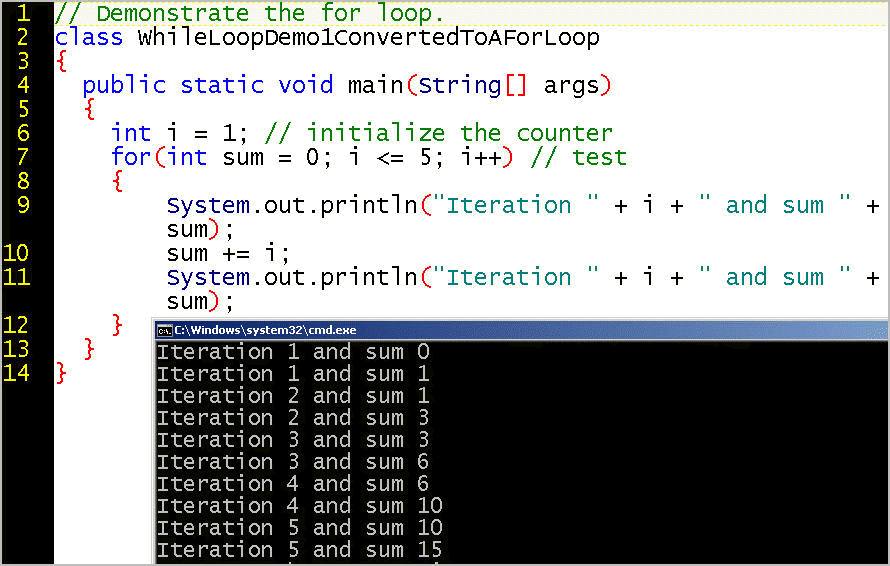Click the increment "i++" in the for loop

(482, 157)
